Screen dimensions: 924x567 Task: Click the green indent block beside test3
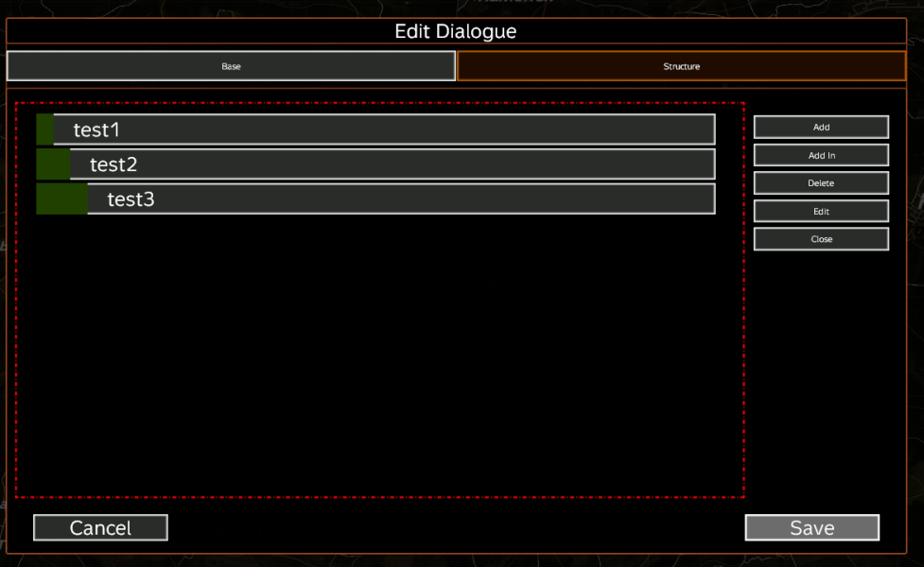tap(61, 199)
